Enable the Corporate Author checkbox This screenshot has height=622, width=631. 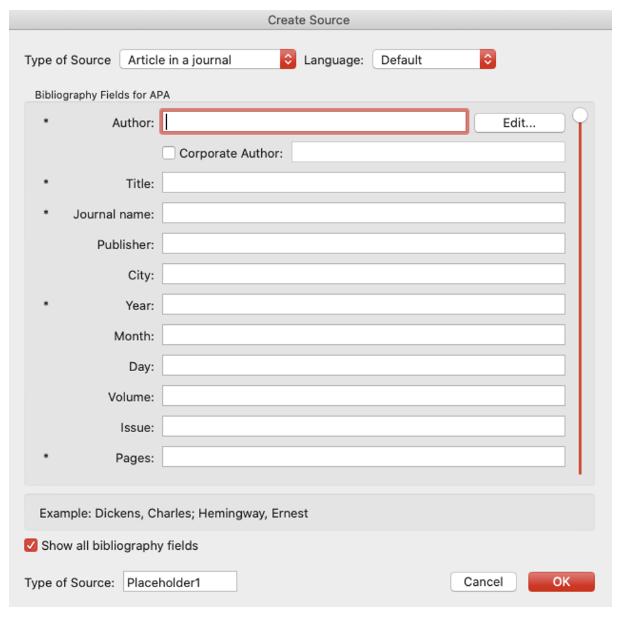[169, 153]
